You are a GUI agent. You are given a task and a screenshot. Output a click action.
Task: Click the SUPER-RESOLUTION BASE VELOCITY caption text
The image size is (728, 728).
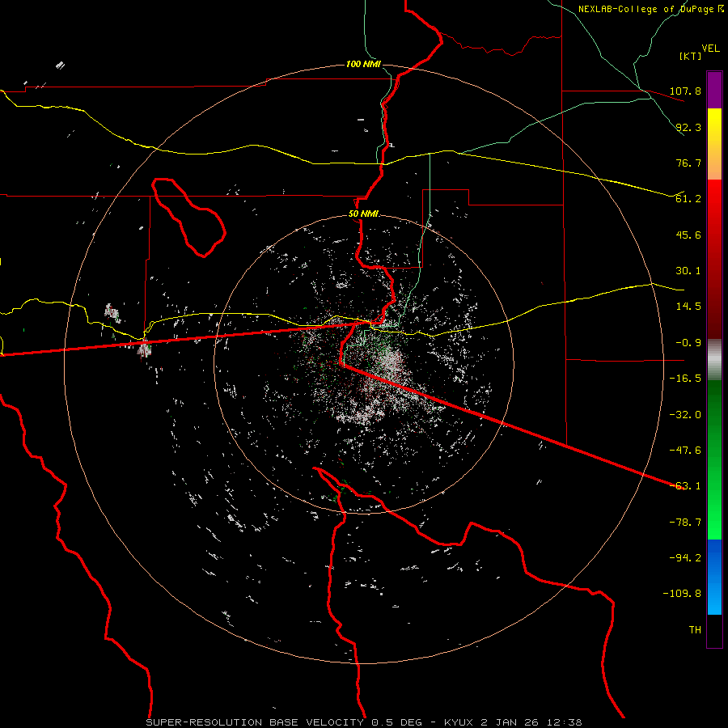[255, 722]
